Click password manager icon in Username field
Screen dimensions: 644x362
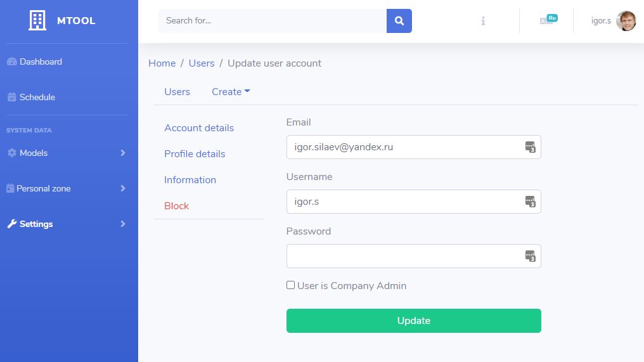(531, 202)
